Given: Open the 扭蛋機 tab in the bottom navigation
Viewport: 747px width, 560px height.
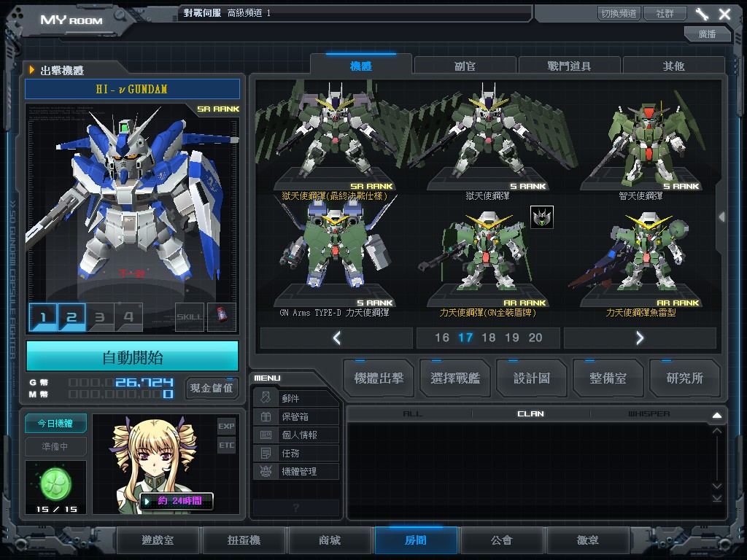Looking at the screenshot, I should point(244,540).
